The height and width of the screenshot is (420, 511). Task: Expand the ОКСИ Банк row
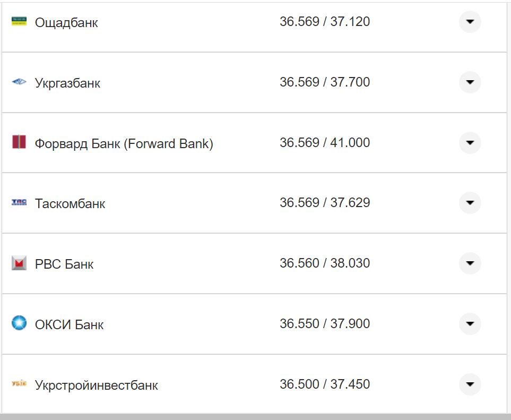pos(470,323)
